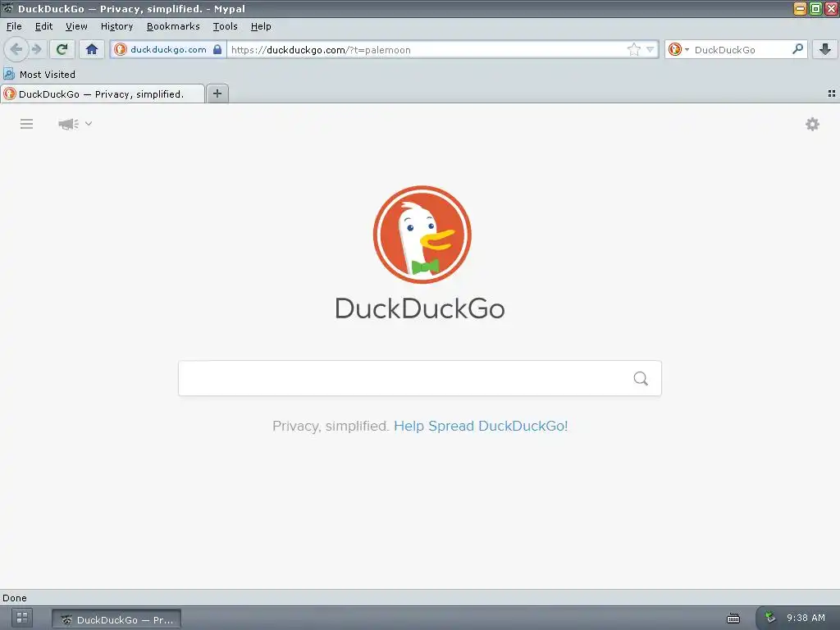Screen dimensions: 840x630
Task: Click the padlock security icon
Action: [x=217, y=49]
